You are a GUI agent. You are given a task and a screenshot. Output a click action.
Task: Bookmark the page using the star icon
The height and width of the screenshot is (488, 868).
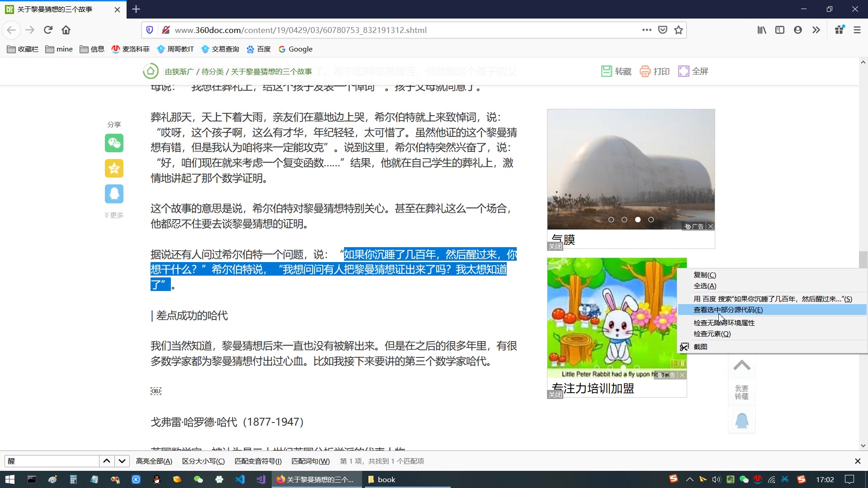coord(678,30)
